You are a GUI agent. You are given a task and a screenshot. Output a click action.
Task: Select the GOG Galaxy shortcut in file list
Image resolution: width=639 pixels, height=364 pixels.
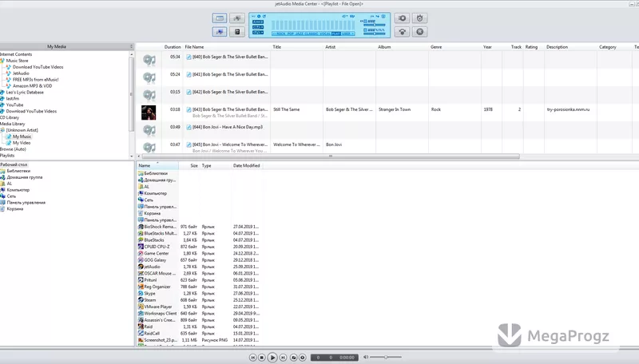click(155, 260)
